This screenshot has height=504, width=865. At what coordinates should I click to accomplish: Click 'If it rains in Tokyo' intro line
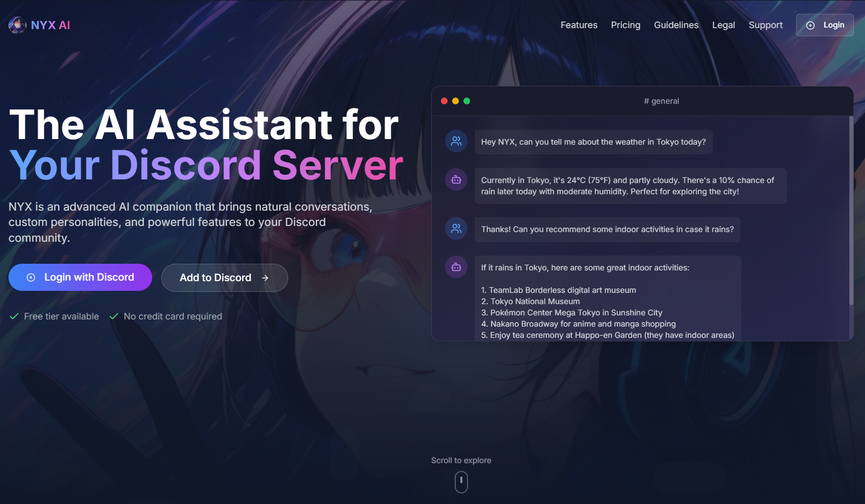tap(585, 267)
